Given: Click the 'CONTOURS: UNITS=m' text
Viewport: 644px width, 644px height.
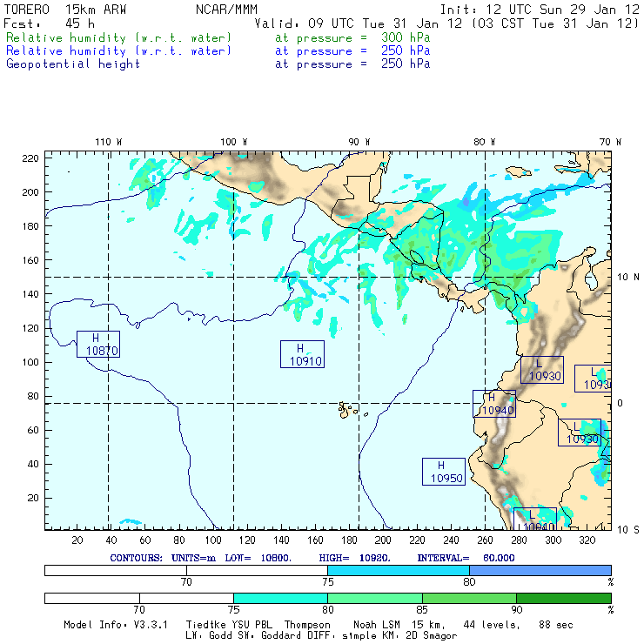Looking at the screenshot, I should click(x=163, y=558).
